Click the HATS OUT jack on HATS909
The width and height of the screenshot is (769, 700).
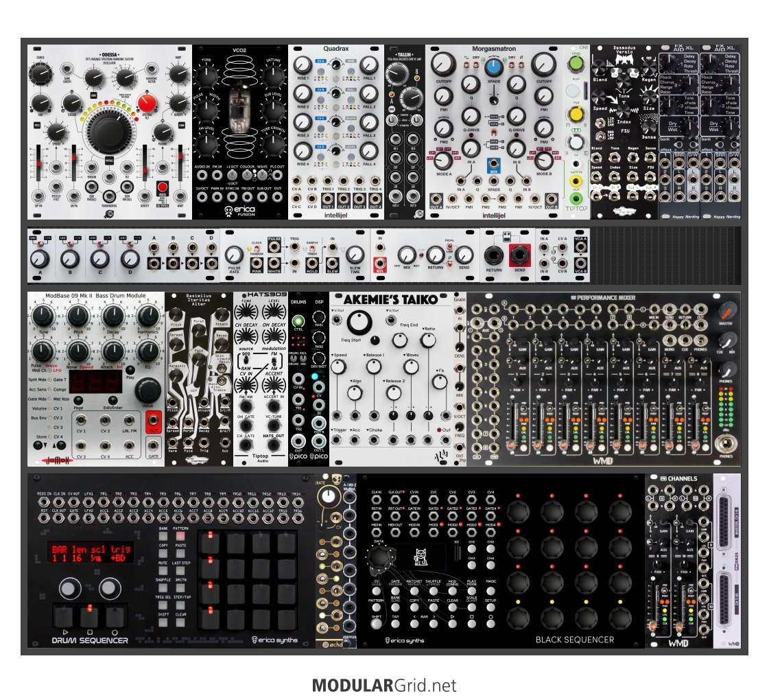(x=273, y=445)
